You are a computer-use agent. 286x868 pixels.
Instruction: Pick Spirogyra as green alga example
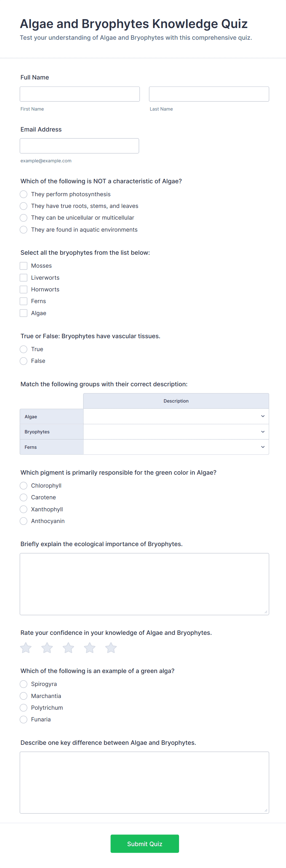coord(24,684)
